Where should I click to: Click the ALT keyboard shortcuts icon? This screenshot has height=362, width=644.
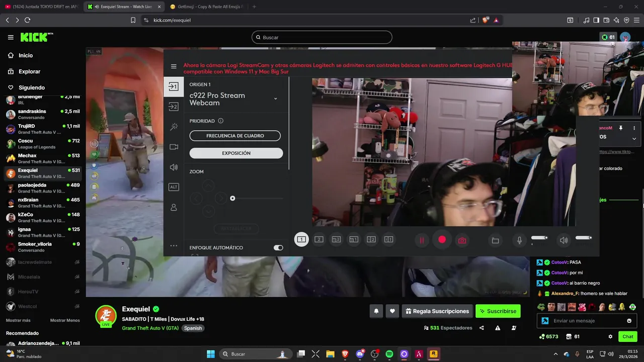point(174,187)
